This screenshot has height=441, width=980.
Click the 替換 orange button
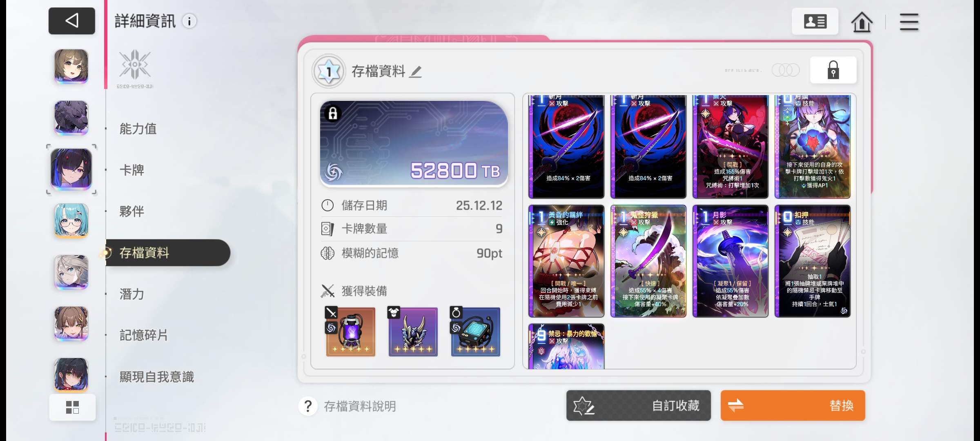(793, 405)
